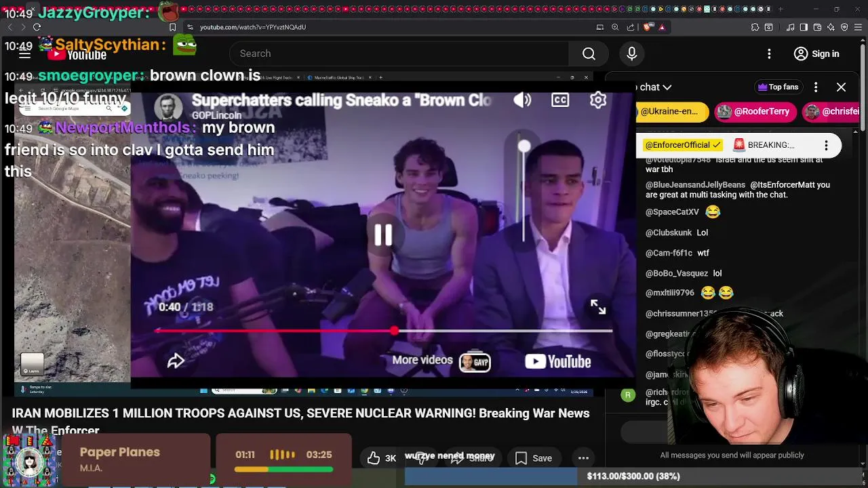This screenshot has width=868, height=488.
Task: Open YouTube settings three-dot menu
Action: click(x=769, y=54)
